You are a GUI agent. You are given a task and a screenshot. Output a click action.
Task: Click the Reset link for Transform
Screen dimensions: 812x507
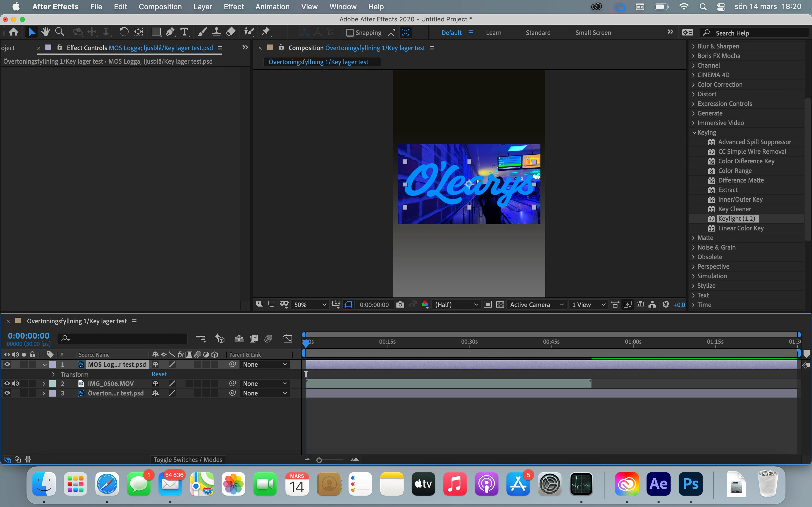click(159, 374)
